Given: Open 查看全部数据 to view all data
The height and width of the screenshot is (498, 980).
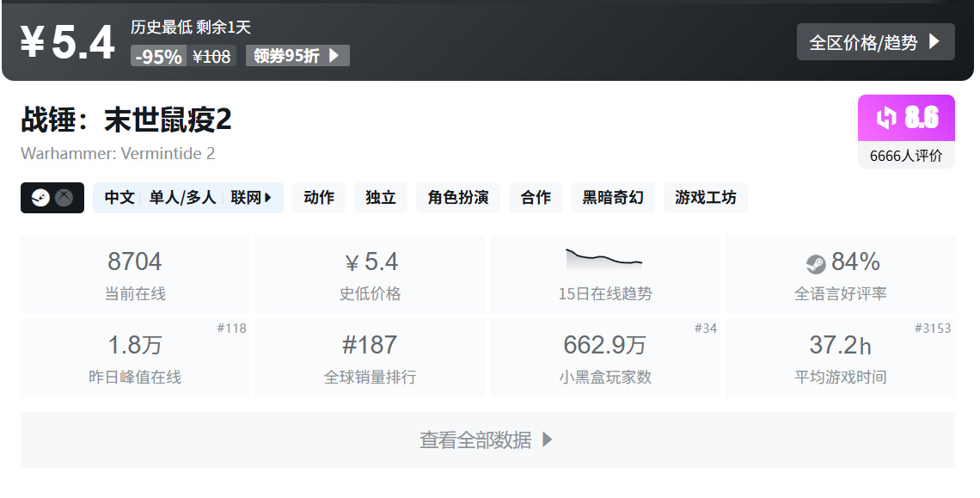Looking at the screenshot, I should coord(487,440).
